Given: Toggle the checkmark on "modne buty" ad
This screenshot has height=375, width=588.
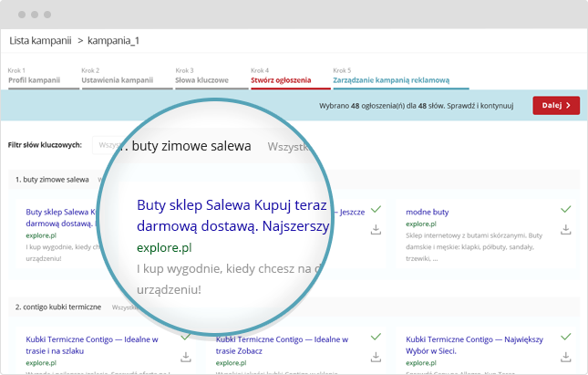Looking at the screenshot, I should [x=566, y=209].
